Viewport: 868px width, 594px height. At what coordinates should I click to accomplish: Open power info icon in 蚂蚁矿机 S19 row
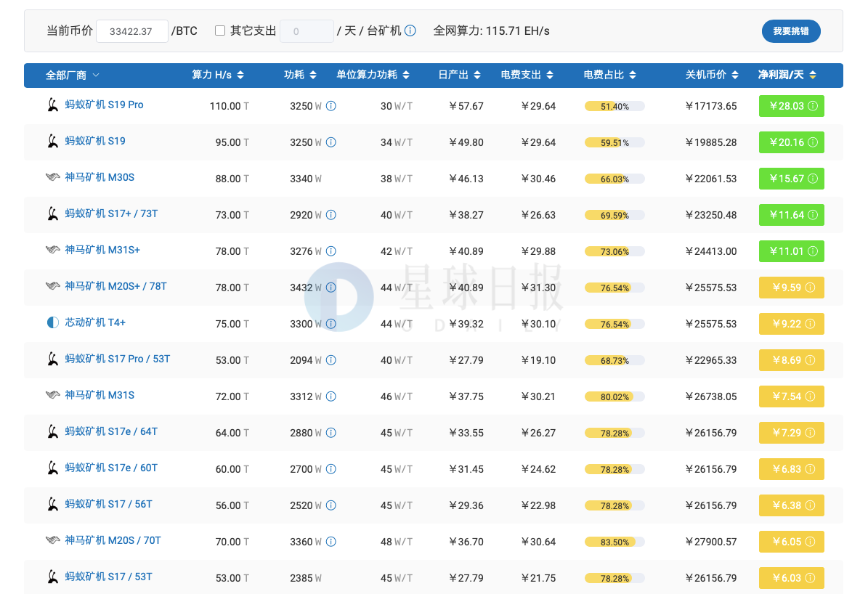pos(331,142)
